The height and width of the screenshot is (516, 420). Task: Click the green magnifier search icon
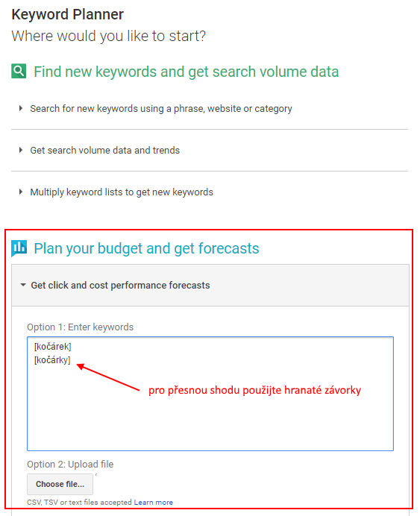tap(19, 71)
